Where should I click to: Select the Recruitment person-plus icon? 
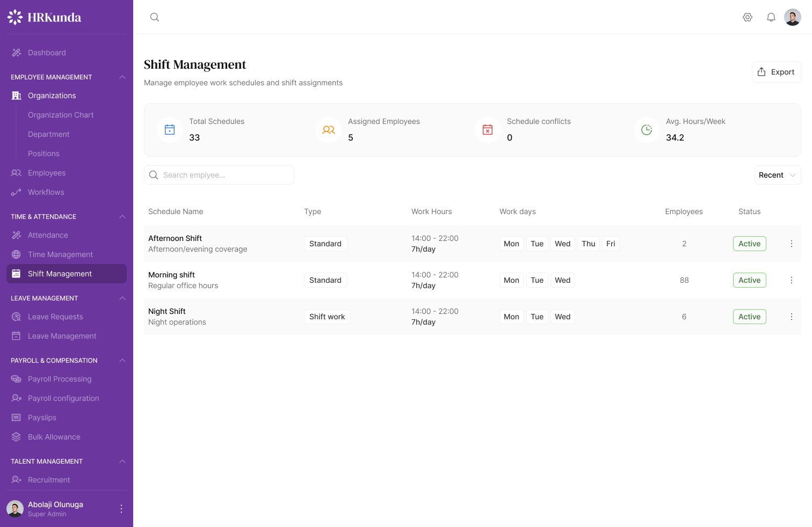16,479
